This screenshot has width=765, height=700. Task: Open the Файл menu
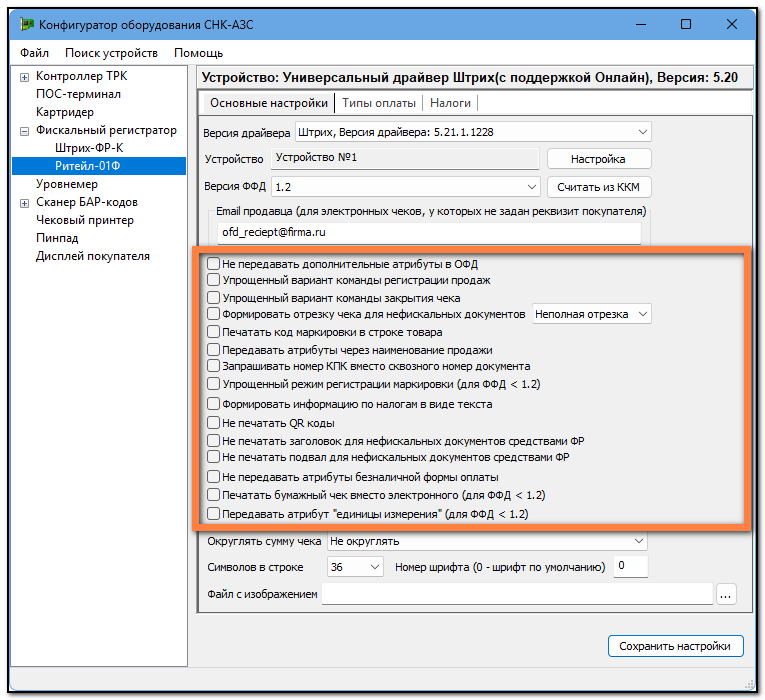[x=34, y=53]
